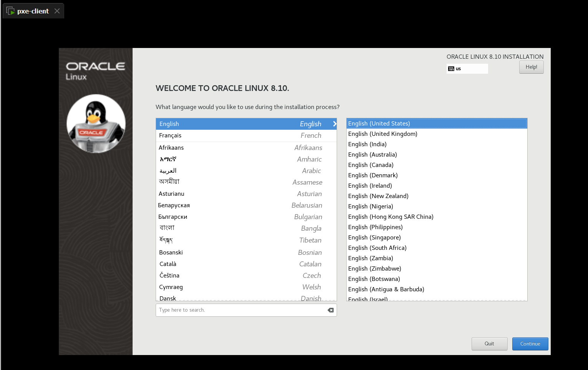Screen dimensions: 588x370
Task: Select Afrikaans language
Action: coord(246,148)
